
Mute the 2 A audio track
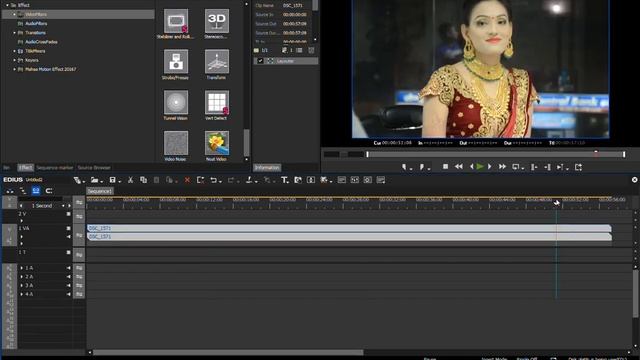[x=69, y=277]
